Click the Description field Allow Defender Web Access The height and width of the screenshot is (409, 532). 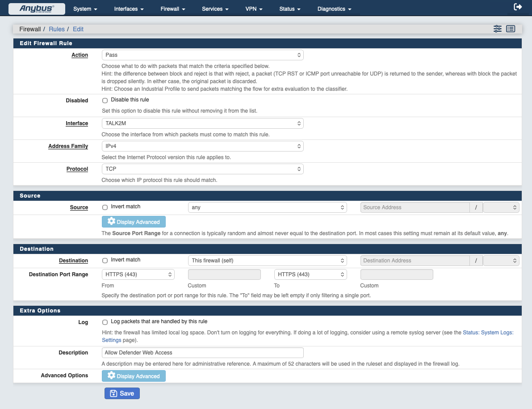(x=202, y=353)
